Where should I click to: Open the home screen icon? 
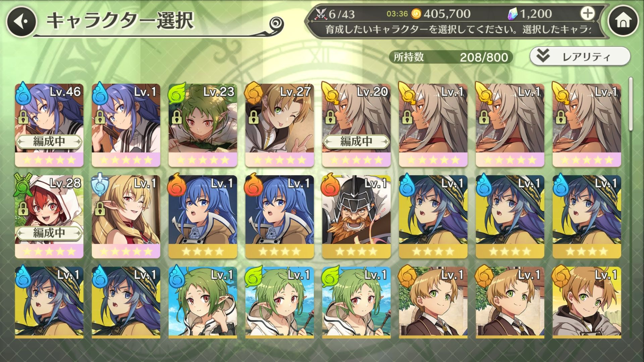[623, 21]
